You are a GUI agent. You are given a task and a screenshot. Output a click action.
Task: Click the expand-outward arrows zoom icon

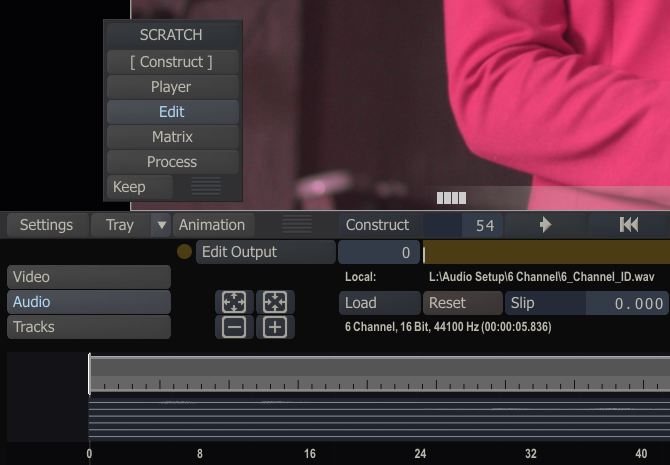(234, 302)
